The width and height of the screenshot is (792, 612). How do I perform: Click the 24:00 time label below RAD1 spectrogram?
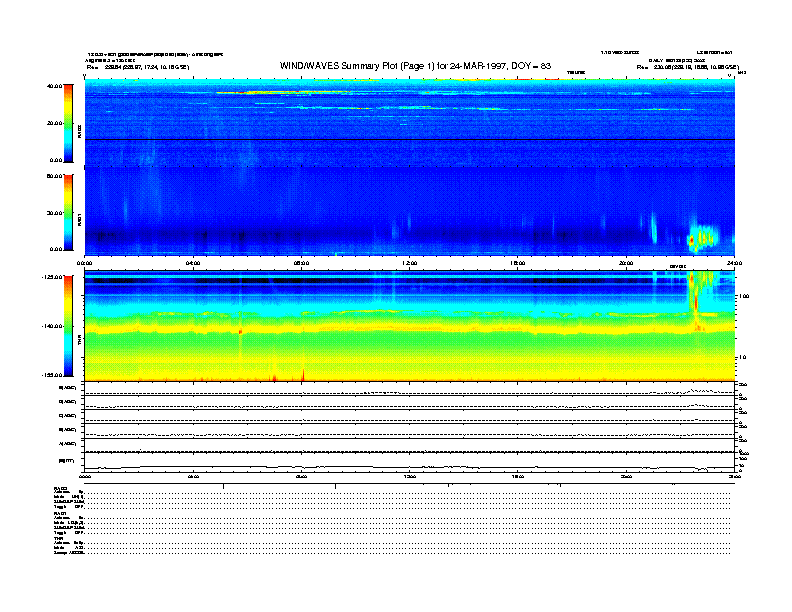click(734, 263)
